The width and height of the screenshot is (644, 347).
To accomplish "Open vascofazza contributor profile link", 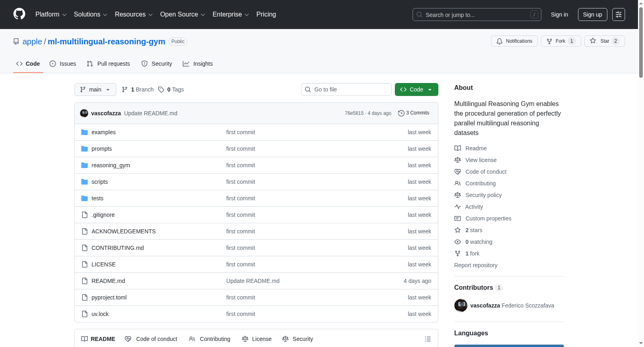I will click(x=485, y=305).
